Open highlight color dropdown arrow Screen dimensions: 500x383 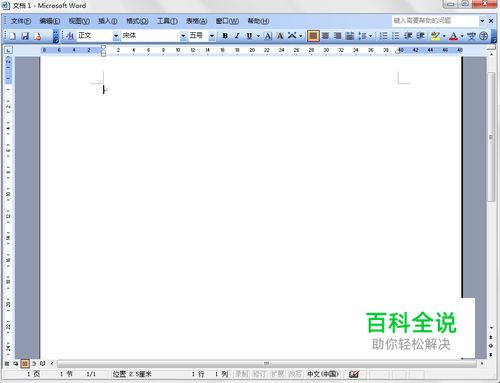pyautogui.click(x=444, y=36)
